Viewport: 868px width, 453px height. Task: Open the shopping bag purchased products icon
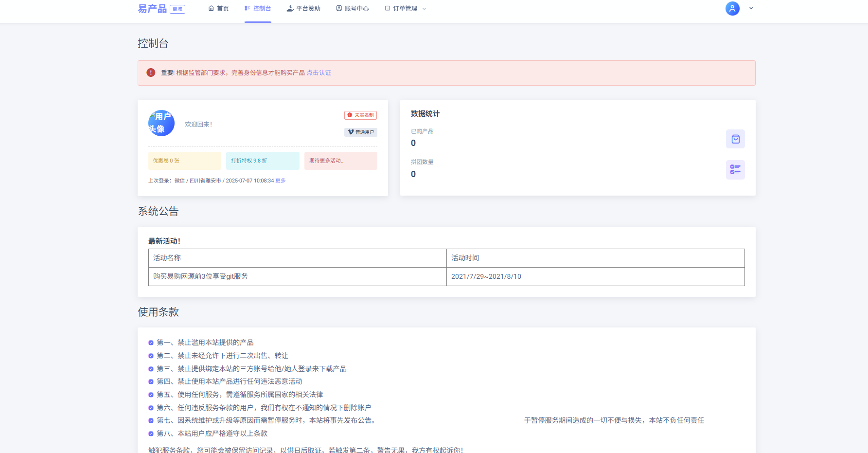pyautogui.click(x=735, y=139)
